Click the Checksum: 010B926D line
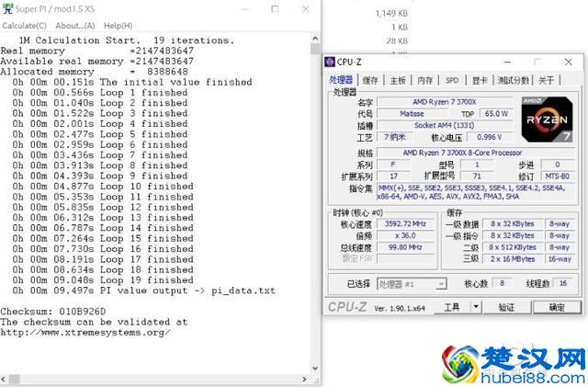The height and width of the screenshot is (387, 588). [53, 312]
